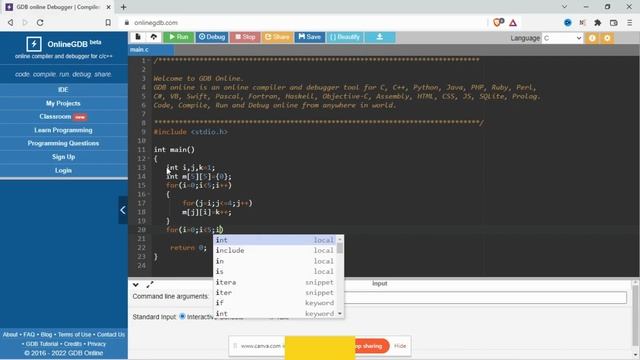Select the Interactive Console radio button
The width and height of the screenshot is (640, 360).
tap(182, 316)
